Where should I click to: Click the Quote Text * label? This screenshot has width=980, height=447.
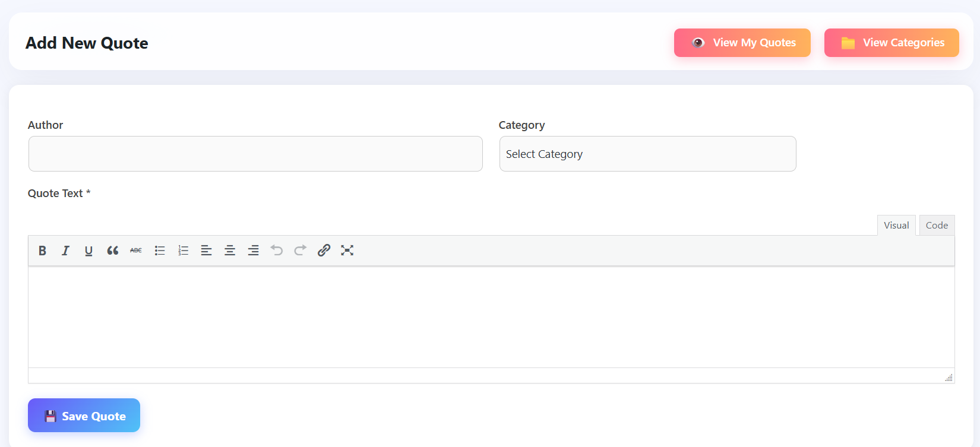59,194
